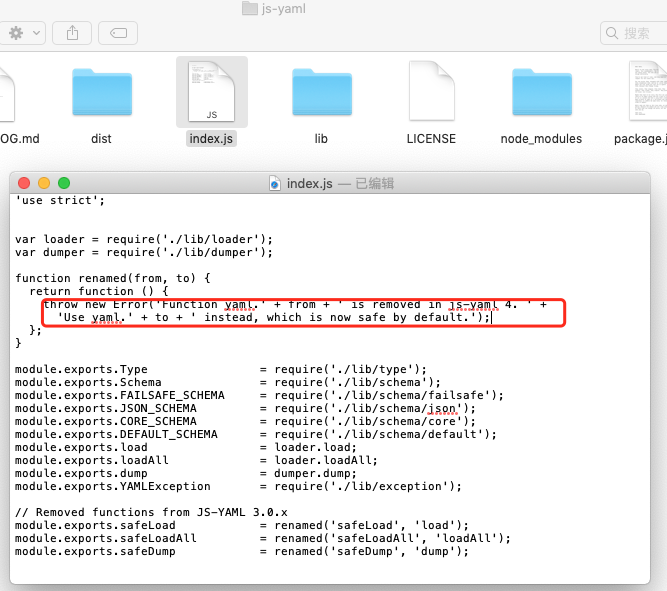Click the 'Use yaml.' instead message line
The image size is (667, 591).
274,317
